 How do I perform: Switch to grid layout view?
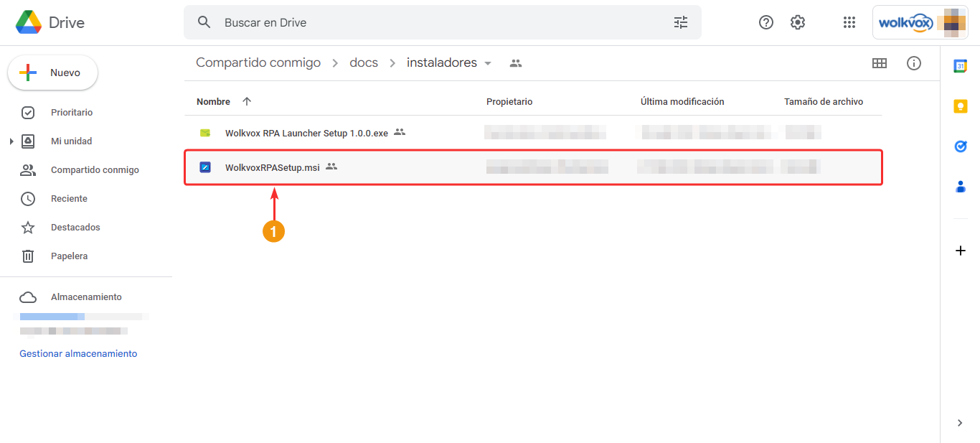tap(880, 63)
